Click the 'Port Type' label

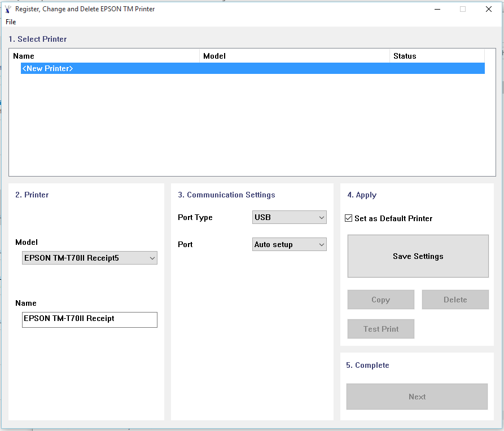click(x=195, y=218)
